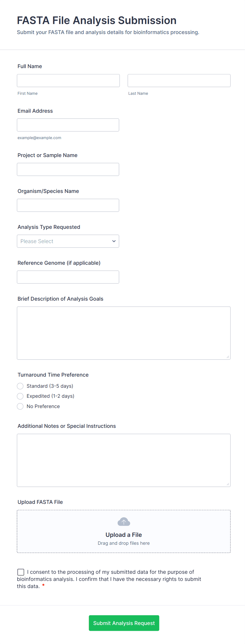Image resolution: width=245 pixels, height=644 pixels.
Task: Choose Expedited (1-2 days) option
Action: (20, 396)
